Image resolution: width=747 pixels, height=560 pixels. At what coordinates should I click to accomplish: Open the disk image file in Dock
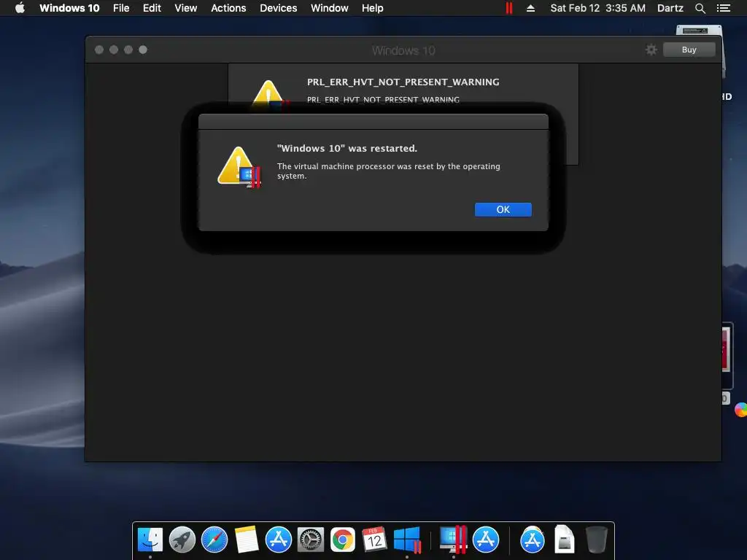coord(564,539)
